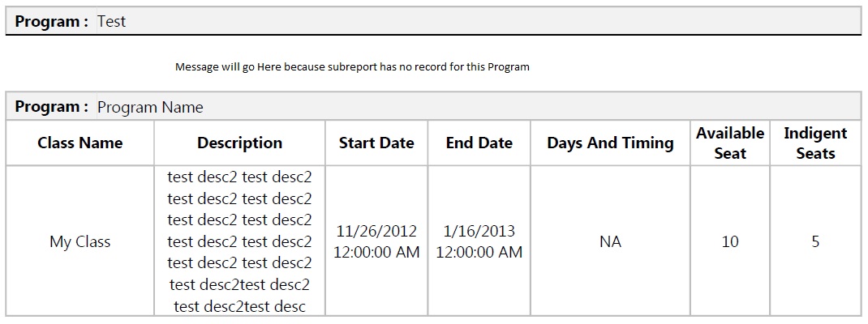Click the 1/16/2013 end date value
The height and width of the screenshot is (324, 868).
tap(479, 232)
